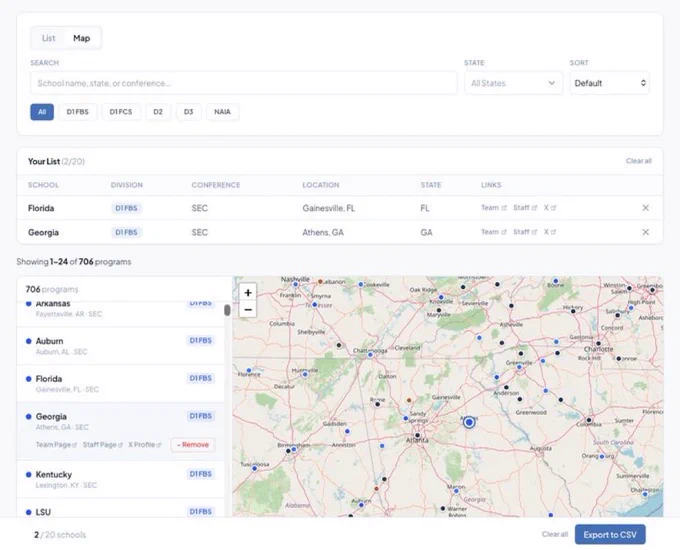Viewport: 680px width, 550px height.
Task: Click the map marker at Rome
Action: coord(378,404)
